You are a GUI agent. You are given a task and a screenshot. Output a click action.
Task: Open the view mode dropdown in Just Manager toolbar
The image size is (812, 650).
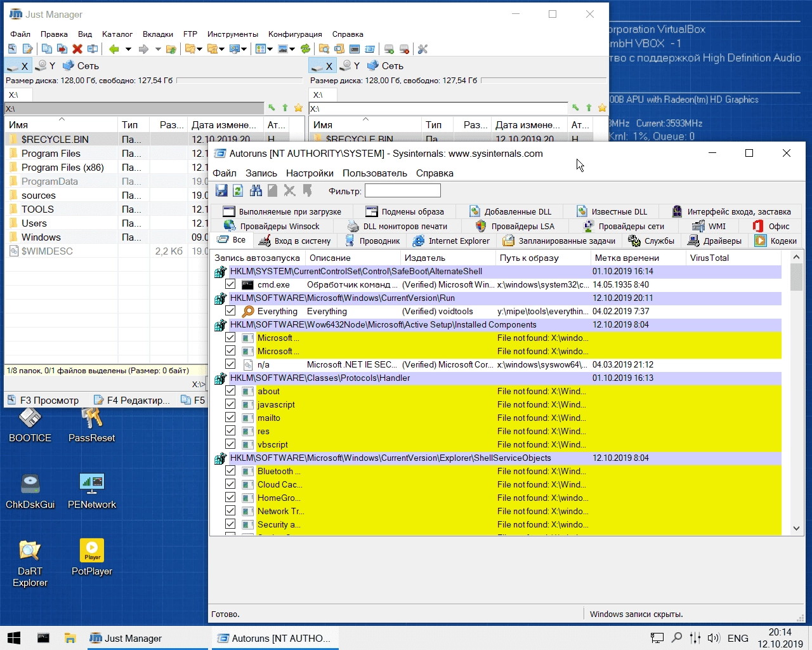pyautogui.click(x=270, y=49)
